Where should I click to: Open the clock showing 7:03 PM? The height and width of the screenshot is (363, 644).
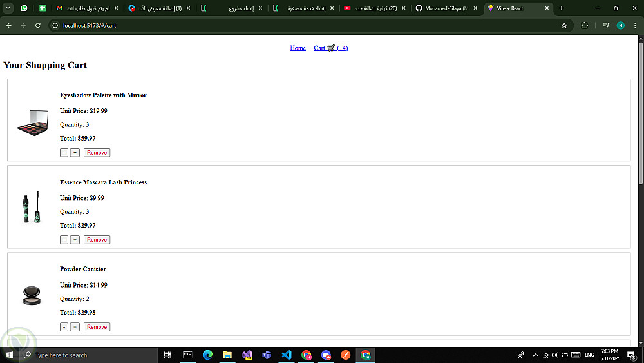(x=609, y=355)
